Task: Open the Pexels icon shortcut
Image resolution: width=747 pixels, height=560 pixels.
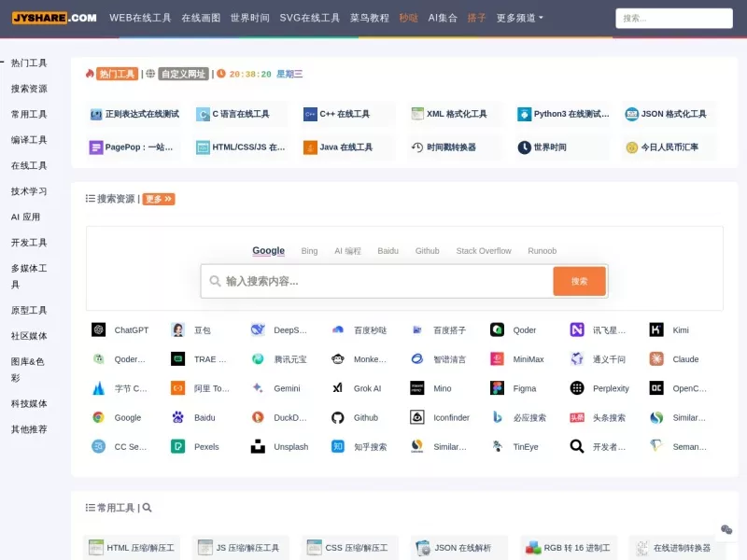Action: (x=177, y=446)
